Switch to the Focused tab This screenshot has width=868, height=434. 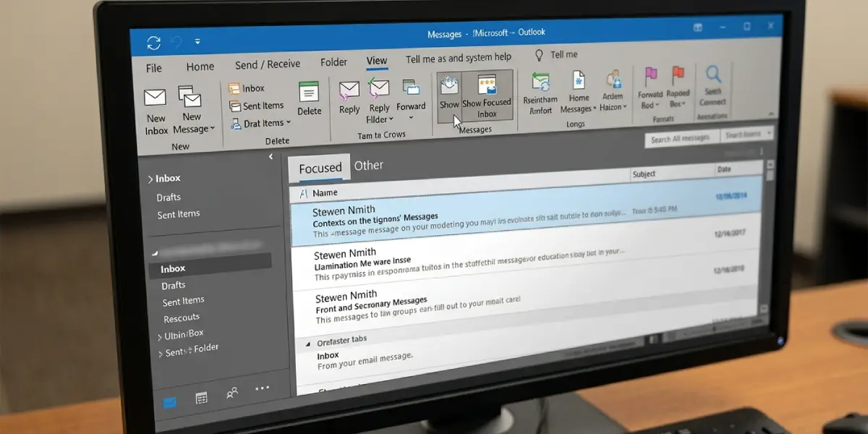(x=320, y=168)
